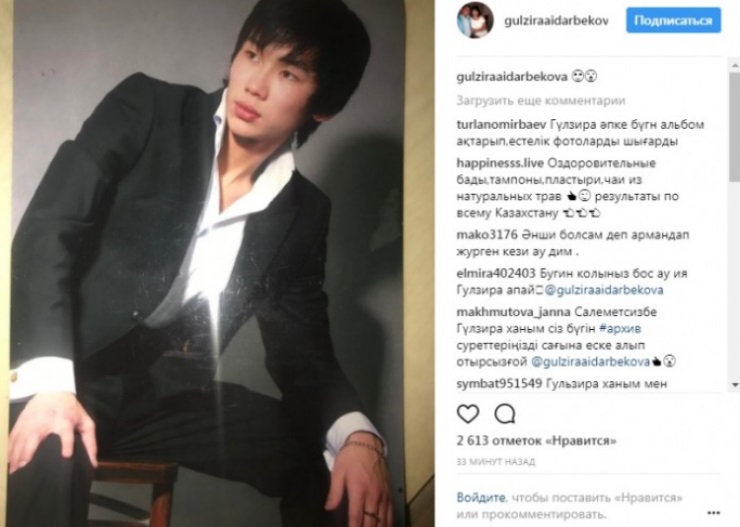740x527 pixels.
Task: Click the comments scrollbar thumb
Action: click(734, 126)
